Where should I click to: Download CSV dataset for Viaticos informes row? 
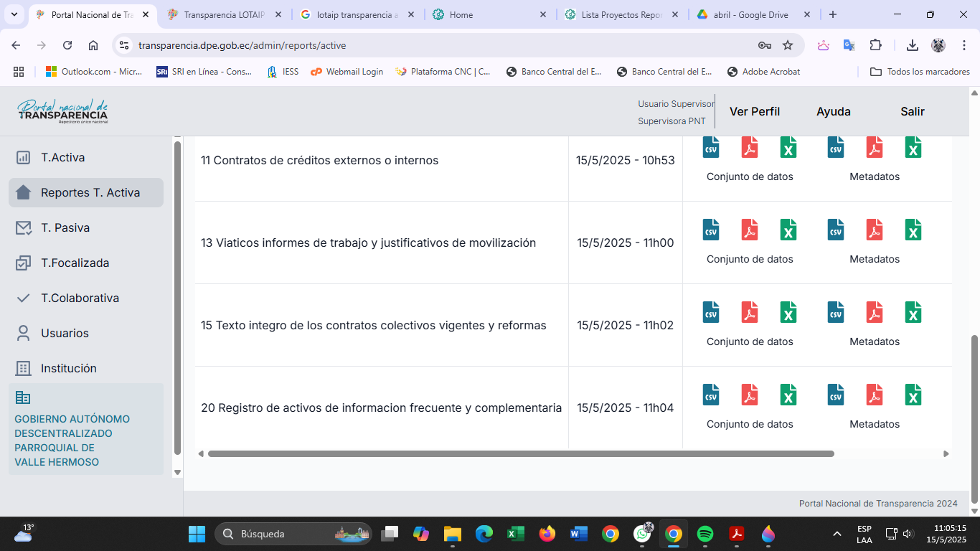click(710, 230)
